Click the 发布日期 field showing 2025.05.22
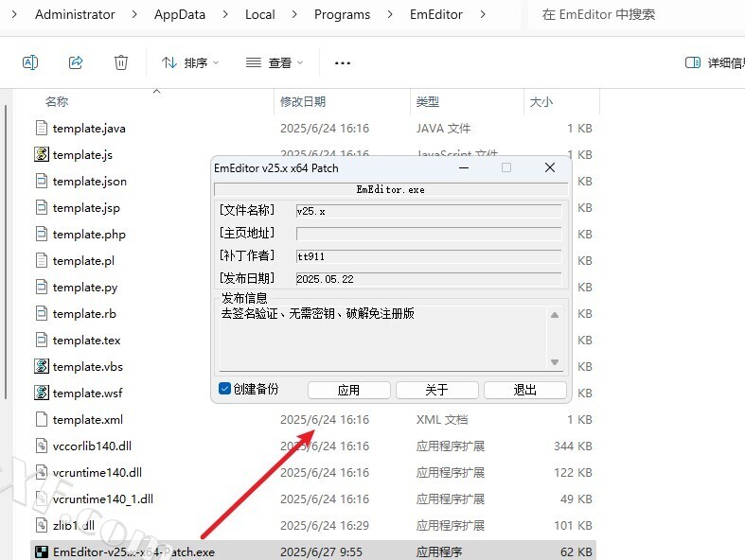 point(429,279)
